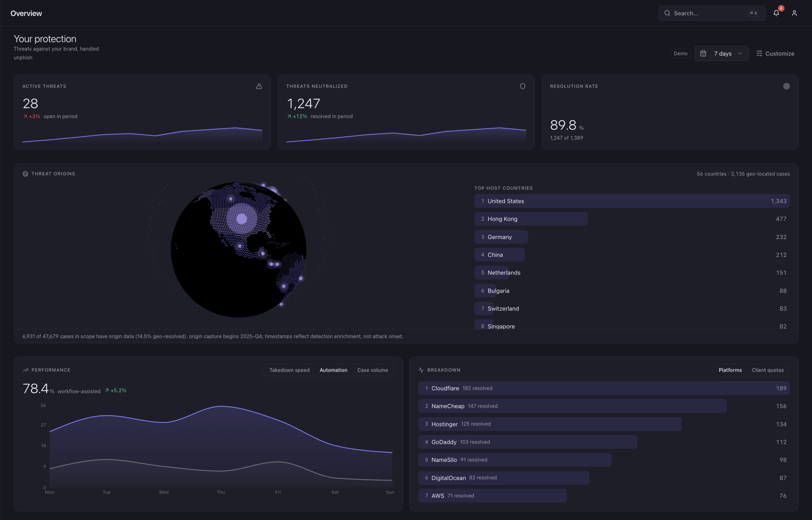Open the DigitalOcean platform row
The image size is (812, 520).
tap(604, 478)
